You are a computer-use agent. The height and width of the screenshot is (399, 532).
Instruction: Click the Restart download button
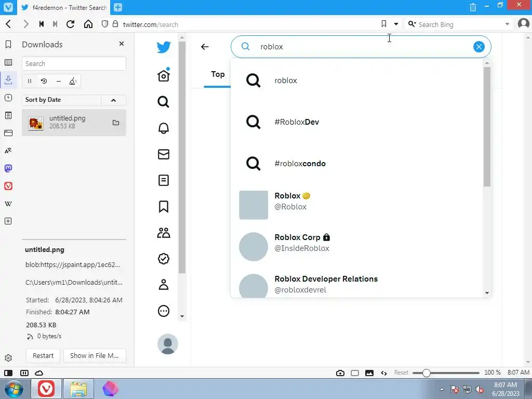(x=43, y=355)
